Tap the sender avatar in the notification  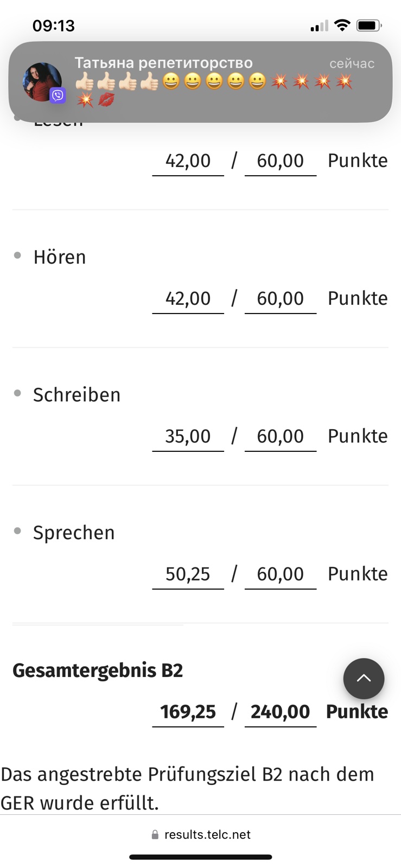[42, 82]
